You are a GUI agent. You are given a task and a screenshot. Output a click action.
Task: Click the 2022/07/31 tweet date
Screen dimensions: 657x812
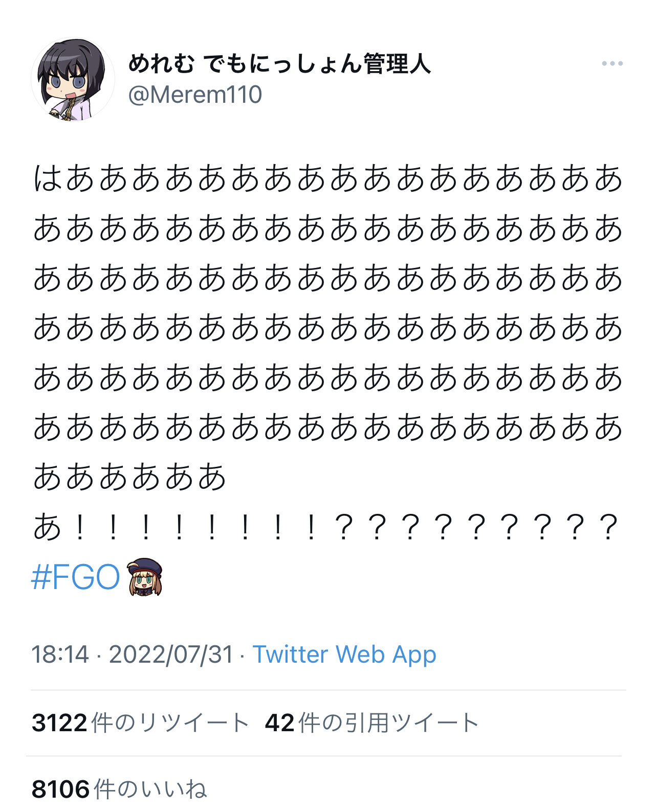coord(171,655)
